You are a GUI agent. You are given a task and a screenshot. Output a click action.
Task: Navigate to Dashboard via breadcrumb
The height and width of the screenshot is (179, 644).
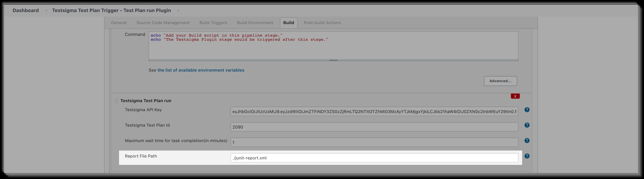pyautogui.click(x=25, y=10)
